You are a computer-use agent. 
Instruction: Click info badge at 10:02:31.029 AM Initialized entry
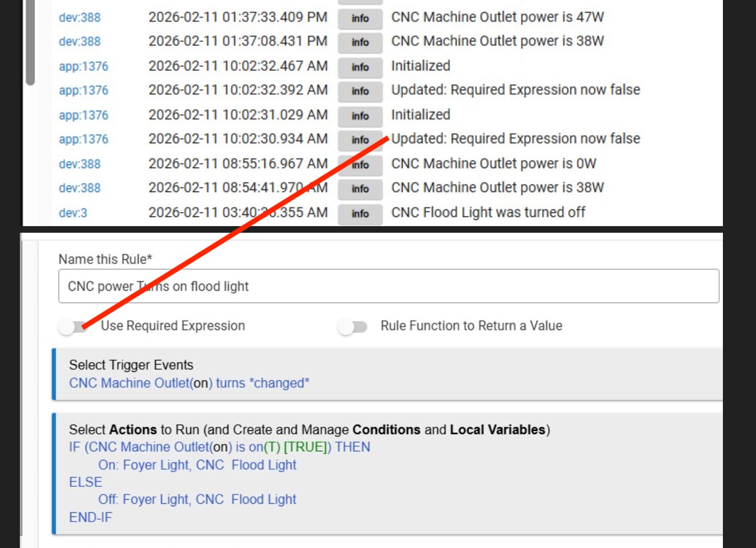coord(360,116)
